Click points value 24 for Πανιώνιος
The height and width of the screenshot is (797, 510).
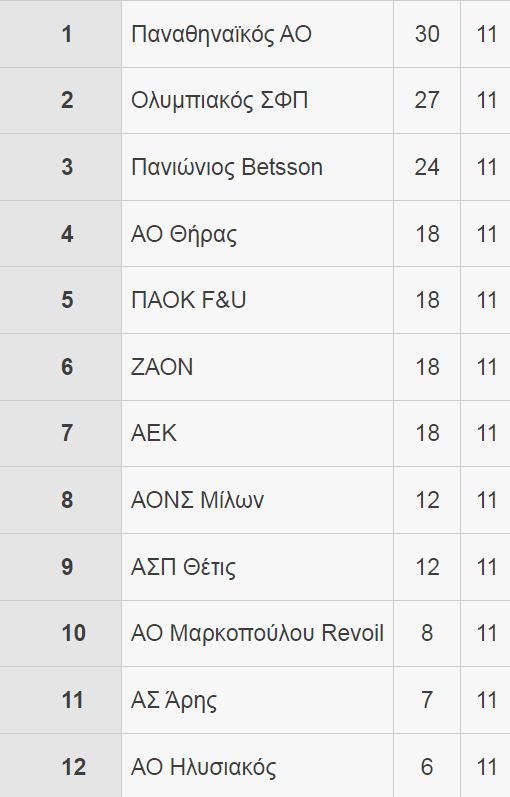click(427, 167)
